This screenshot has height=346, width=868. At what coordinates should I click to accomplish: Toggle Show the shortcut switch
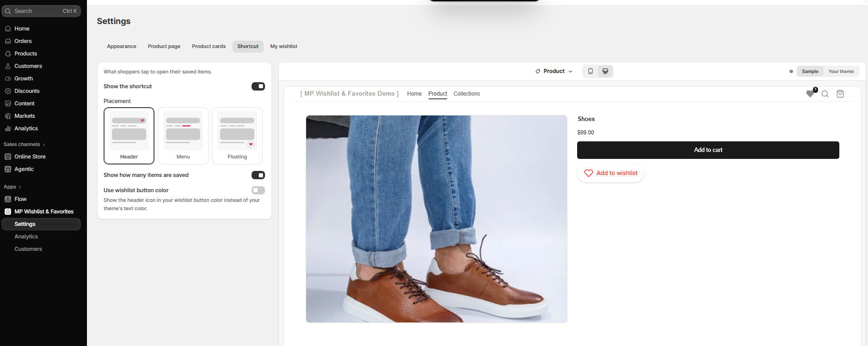[258, 86]
